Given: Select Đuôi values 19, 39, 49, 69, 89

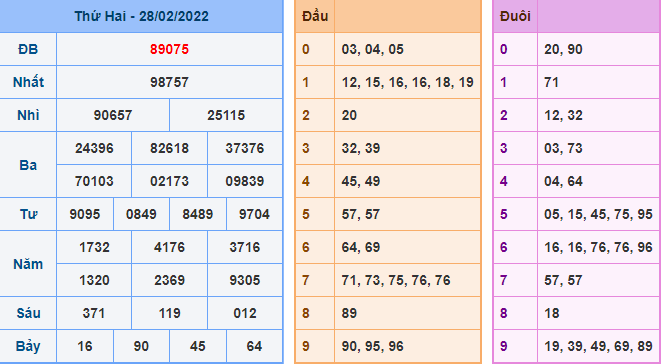Looking at the screenshot, I should [x=598, y=346].
